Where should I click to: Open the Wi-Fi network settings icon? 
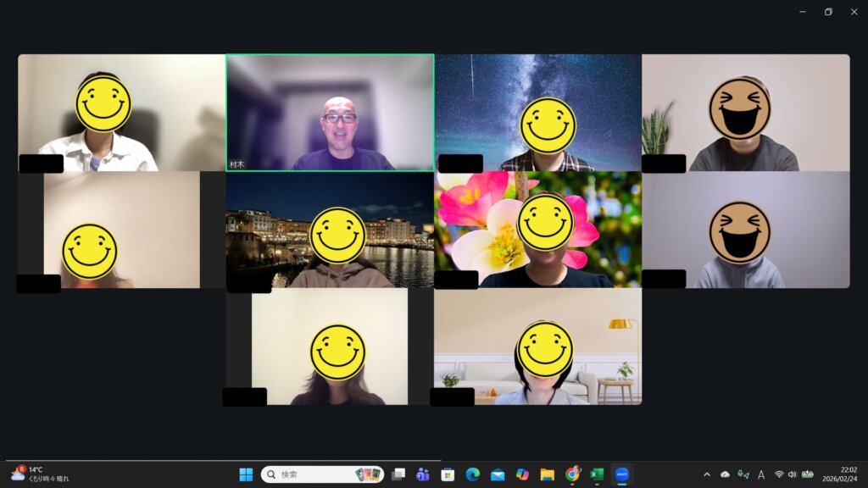pos(779,474)
